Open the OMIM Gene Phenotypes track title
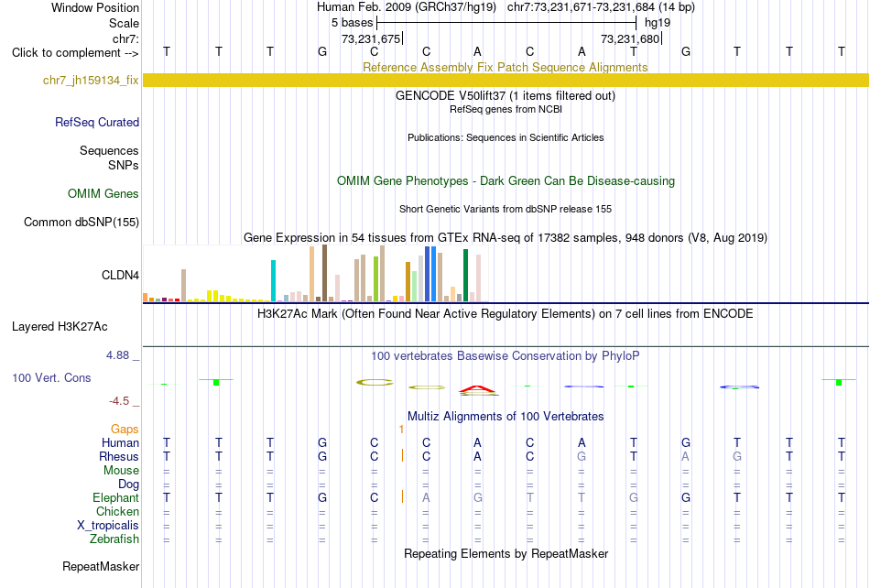The image size is (870, 588). [x=506, y=180]
